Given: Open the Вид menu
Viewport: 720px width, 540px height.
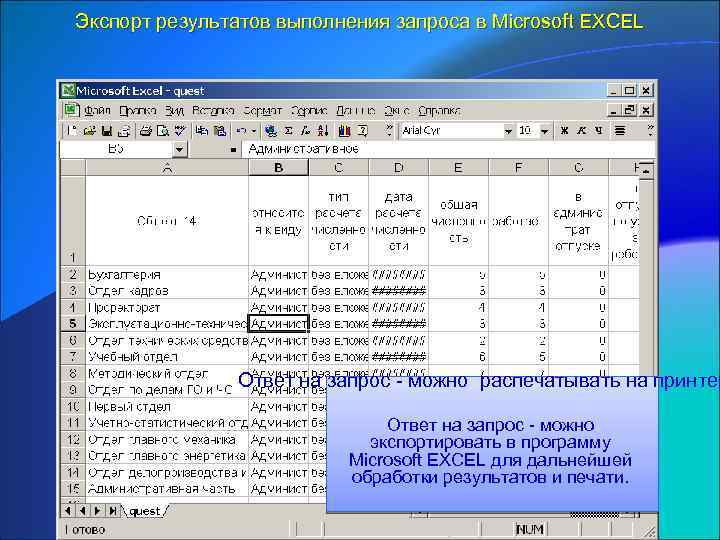Looking at the screenshot, I should click(174, 111).
